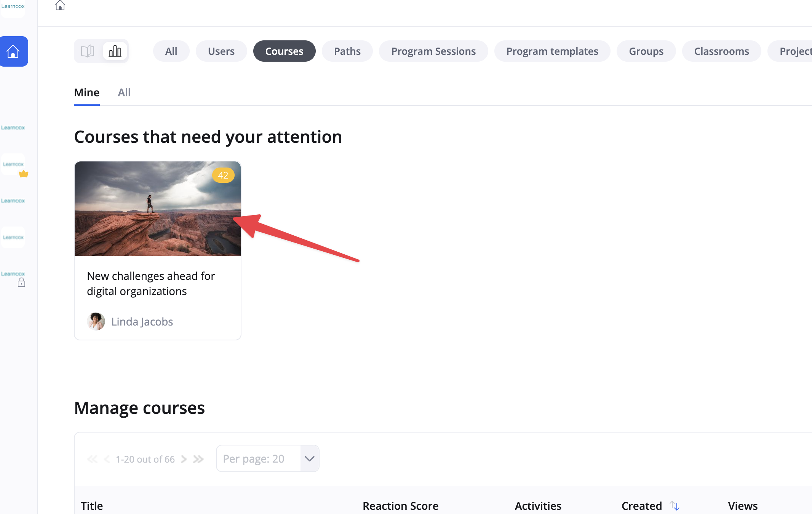Toggle Created sort direction arrows
Screen dimensions: 812x514
tap(675, 506)
